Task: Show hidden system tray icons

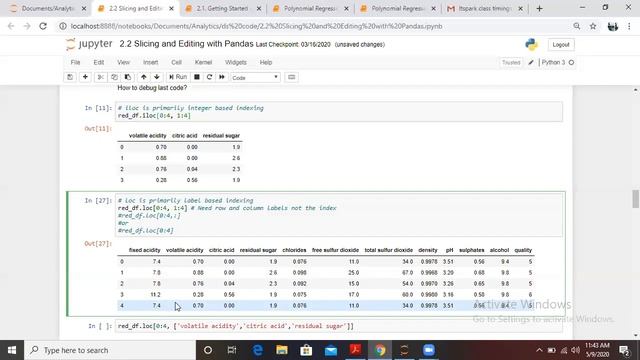Action: [x=539, y=350]
